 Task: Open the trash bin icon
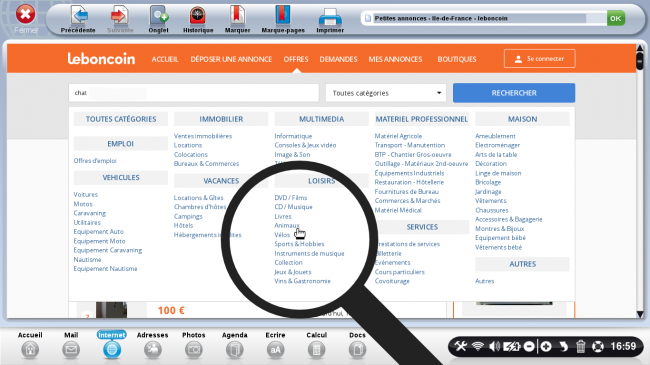pos(580,346)
